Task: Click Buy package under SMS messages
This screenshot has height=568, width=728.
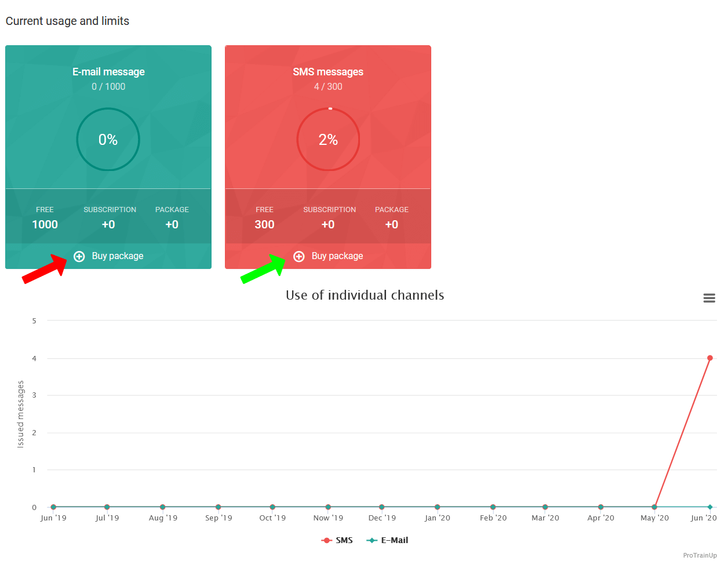Action: (337, 256)
